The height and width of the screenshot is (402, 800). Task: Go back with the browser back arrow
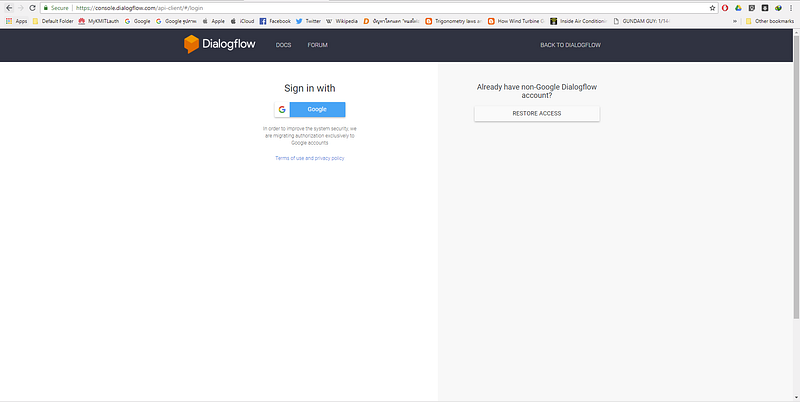8,8
